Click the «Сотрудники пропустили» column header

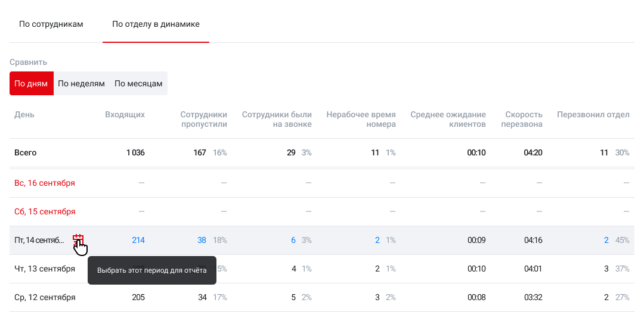tap(204, 119)
